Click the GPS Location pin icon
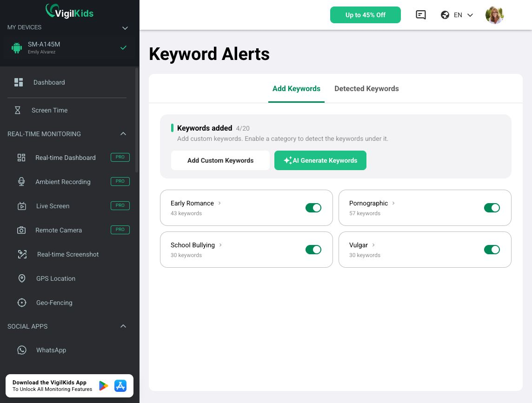The height and width of the screenshot is (403, 532). tap(22, 278)
